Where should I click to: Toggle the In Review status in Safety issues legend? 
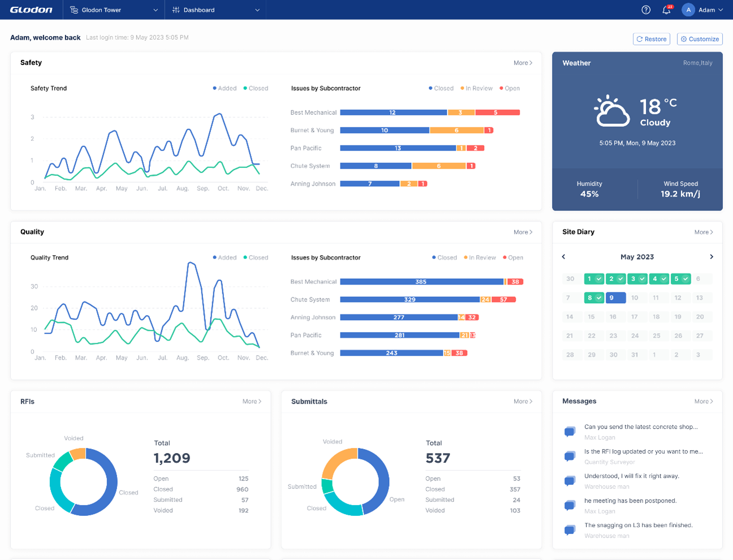click(477, 88)
